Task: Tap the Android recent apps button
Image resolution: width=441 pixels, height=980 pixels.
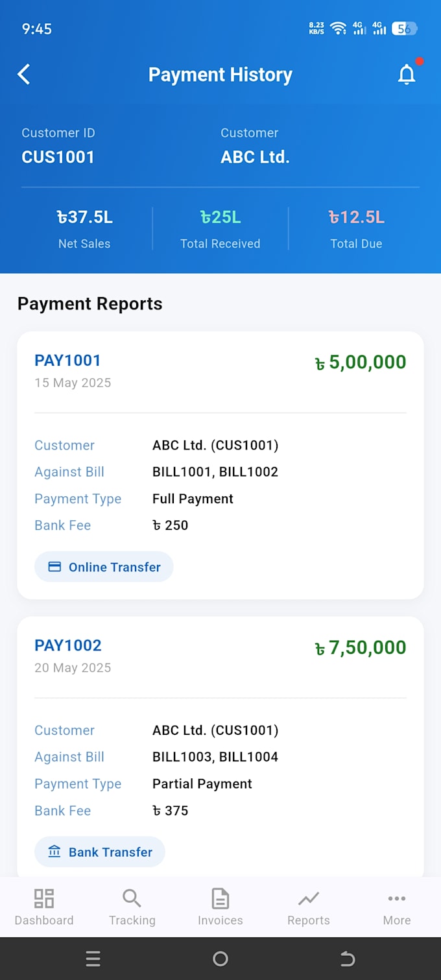Action: [93, 959]
